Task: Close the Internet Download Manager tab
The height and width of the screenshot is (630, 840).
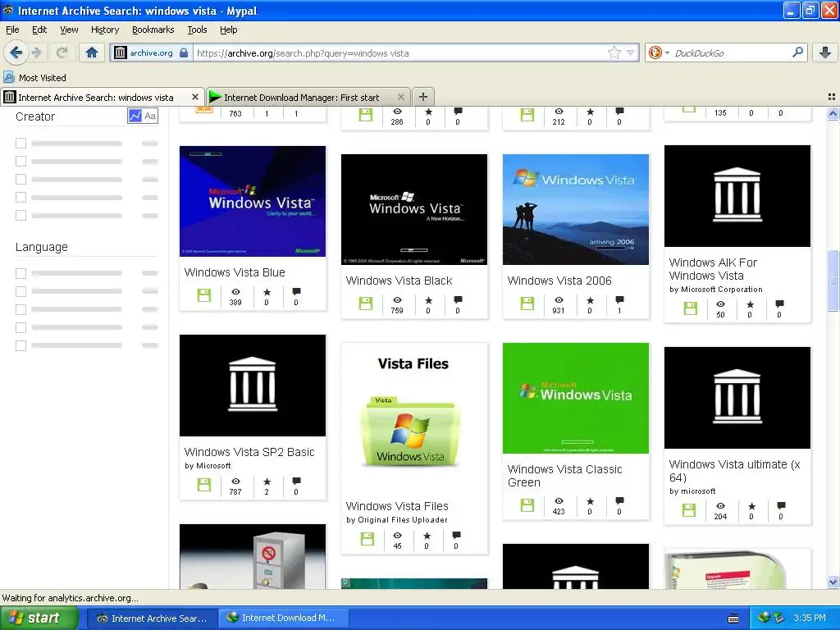Action: tap(400, 97)
